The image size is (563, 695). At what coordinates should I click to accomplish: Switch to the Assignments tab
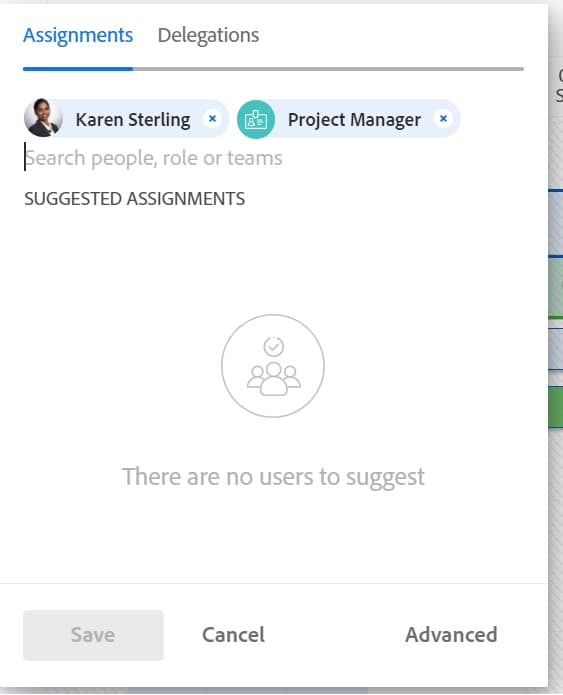coord(78,35)
